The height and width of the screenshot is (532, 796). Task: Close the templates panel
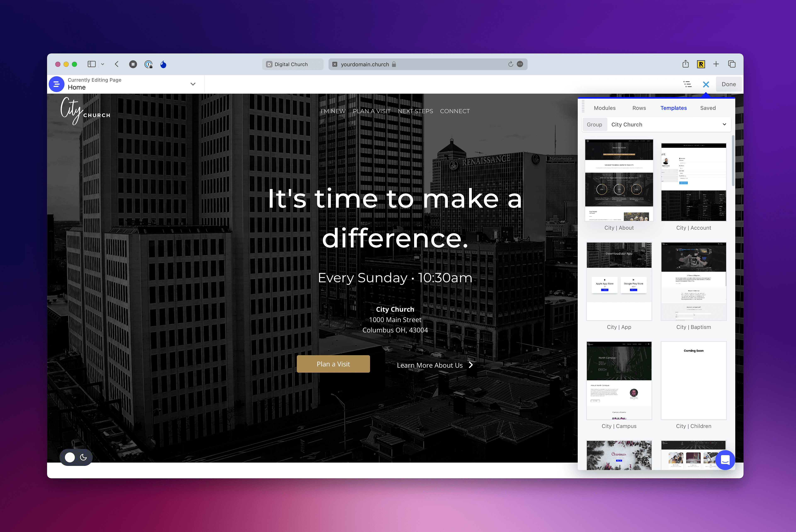[x=706, y=84]
